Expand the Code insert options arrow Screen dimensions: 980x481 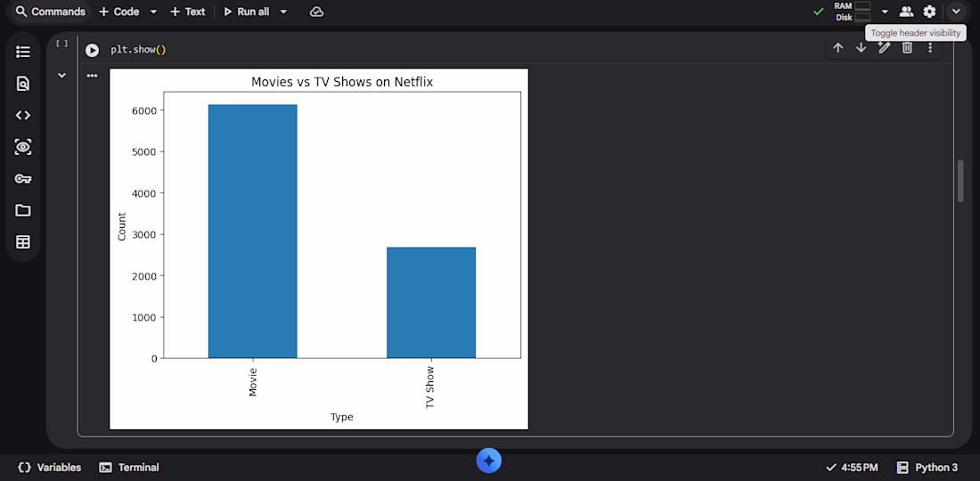click(153, 12)
